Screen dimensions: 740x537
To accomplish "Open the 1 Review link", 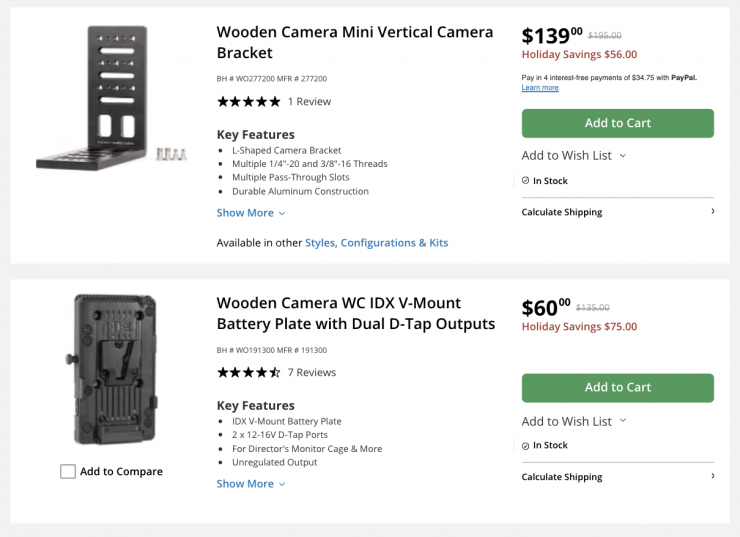I will 309,101.
